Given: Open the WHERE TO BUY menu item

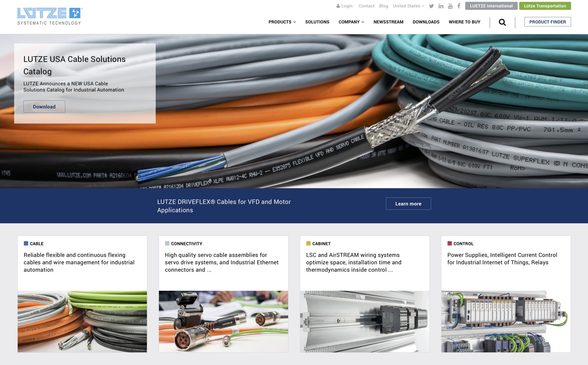Looking at the screenshot, I should click(x=464, y=22).
